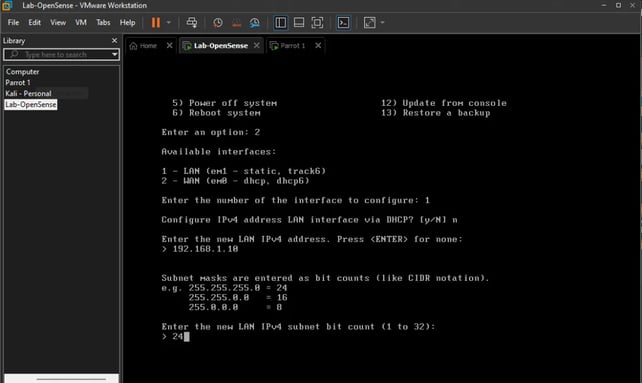
Task: Click '13) Restore a backup' text
Action: click(436, 113)
